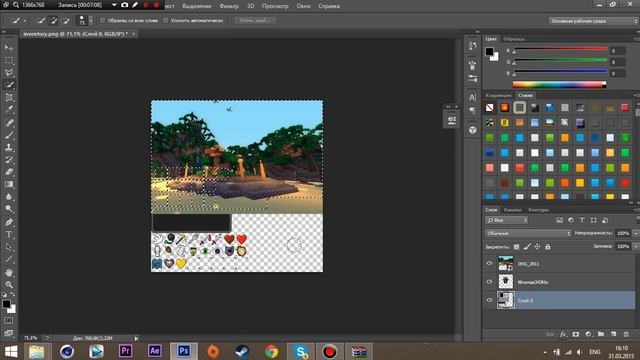
Task: Open the Просмотр menu
Action: (x=275, y=6)
